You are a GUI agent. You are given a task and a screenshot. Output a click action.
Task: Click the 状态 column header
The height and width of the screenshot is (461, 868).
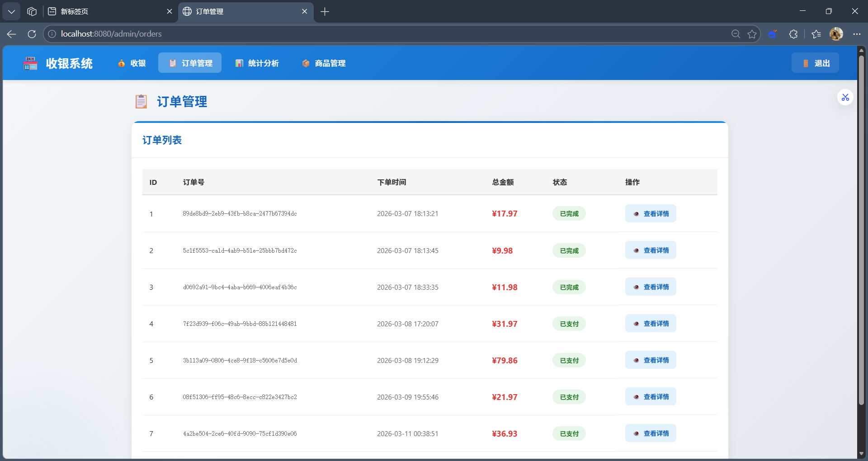(560, 182)
